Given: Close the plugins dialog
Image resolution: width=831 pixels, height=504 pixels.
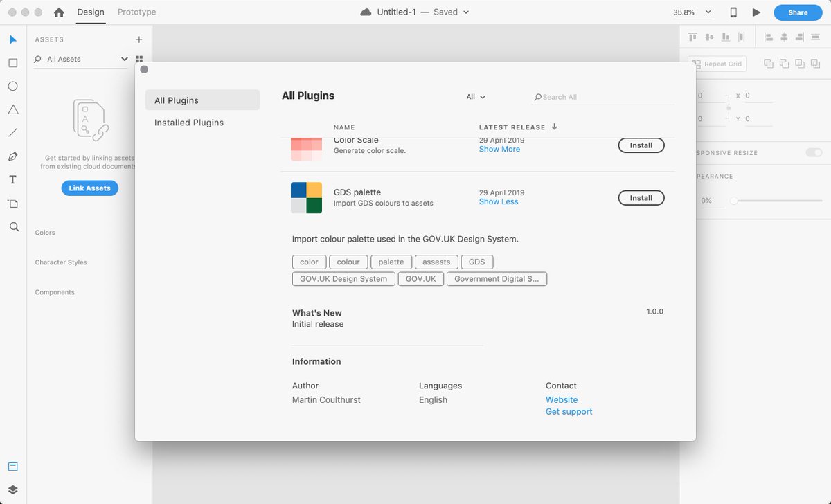Looking at the screenshot, I should point(144,69).
